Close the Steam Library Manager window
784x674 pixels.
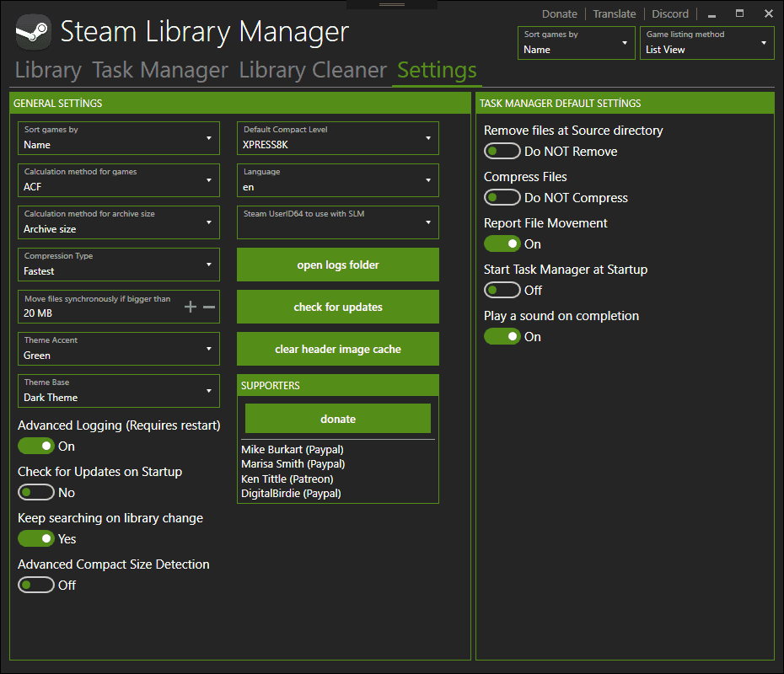click(769, 13)
